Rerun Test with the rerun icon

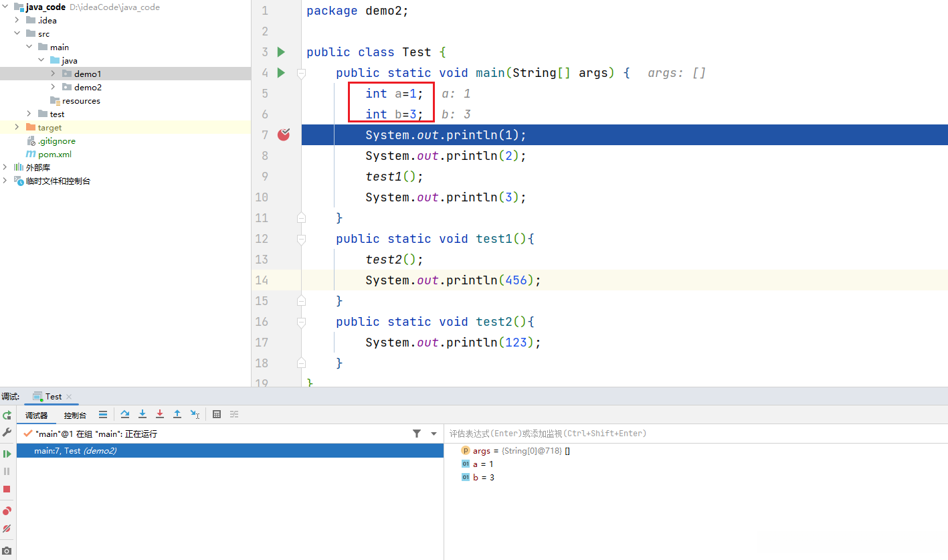coord(7,415)
